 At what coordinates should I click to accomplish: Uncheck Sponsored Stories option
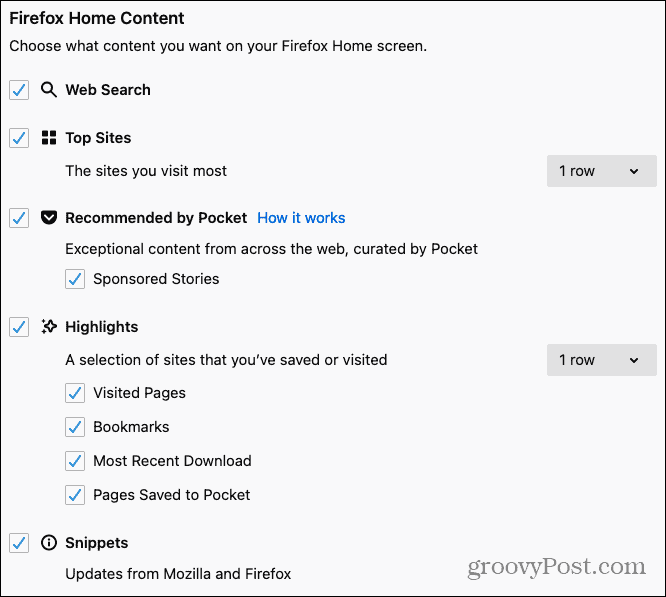pyautogui.click(x=75, y=279)
